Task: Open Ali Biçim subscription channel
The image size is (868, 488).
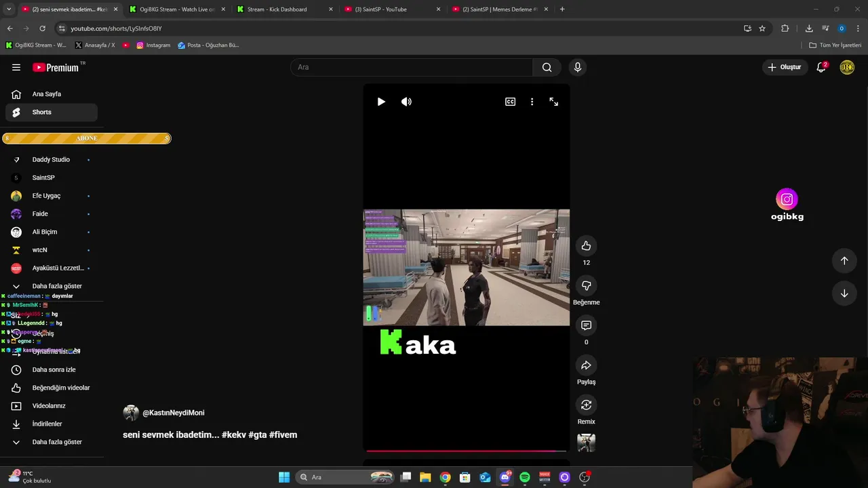Action: click(x=52, y=232)
